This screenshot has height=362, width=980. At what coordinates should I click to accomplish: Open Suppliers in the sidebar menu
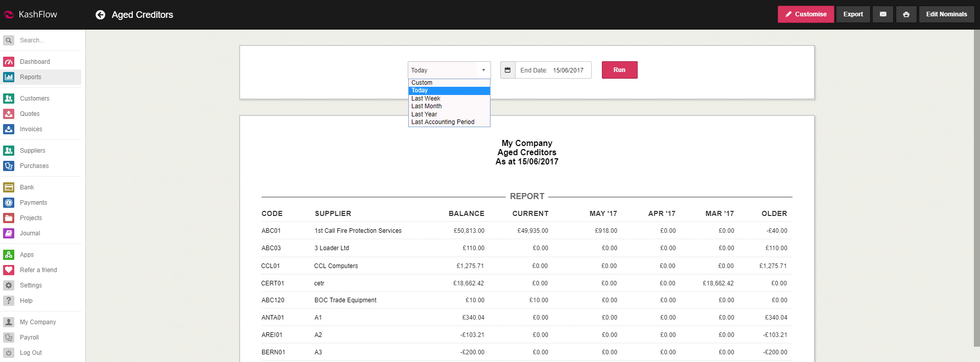pyautogui.click(x=32, y=151)
